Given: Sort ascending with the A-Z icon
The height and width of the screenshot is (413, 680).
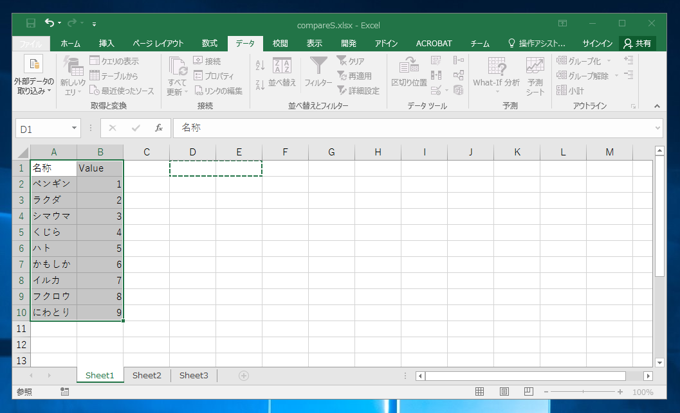Looking at the screenshot, I should (260, 65).
